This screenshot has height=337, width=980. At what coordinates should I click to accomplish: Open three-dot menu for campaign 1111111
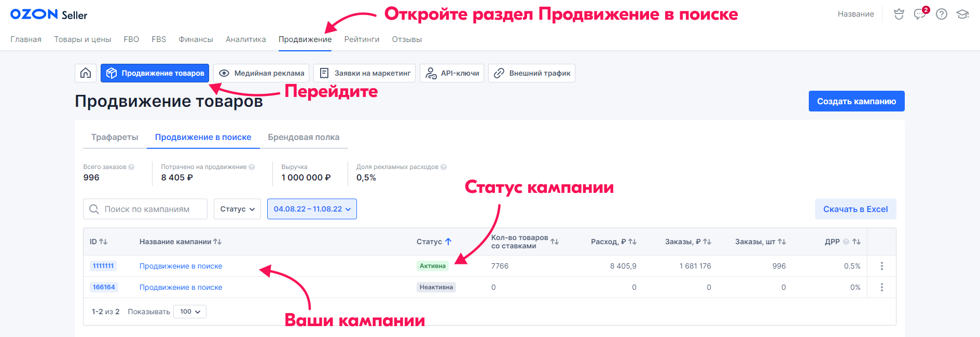[881, 266]
